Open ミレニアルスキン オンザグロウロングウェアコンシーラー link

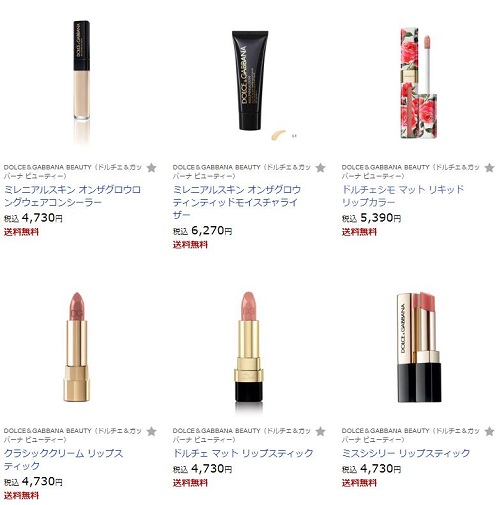72,196
